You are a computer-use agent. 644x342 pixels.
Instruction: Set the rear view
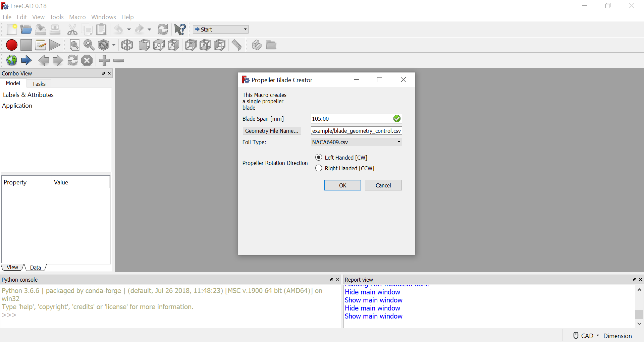[191, 45]
